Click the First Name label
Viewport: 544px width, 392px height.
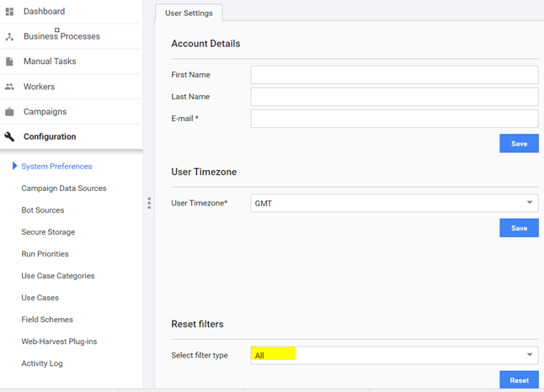(191, 75)
